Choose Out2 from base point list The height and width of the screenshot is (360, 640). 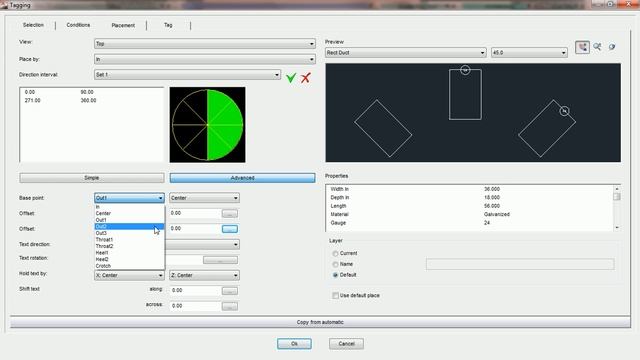pos(129,227)
